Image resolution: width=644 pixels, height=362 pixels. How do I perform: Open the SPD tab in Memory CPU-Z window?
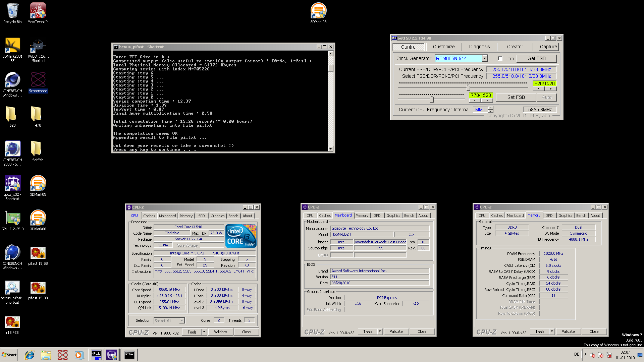pyautogui.click(x=549, y=216)
